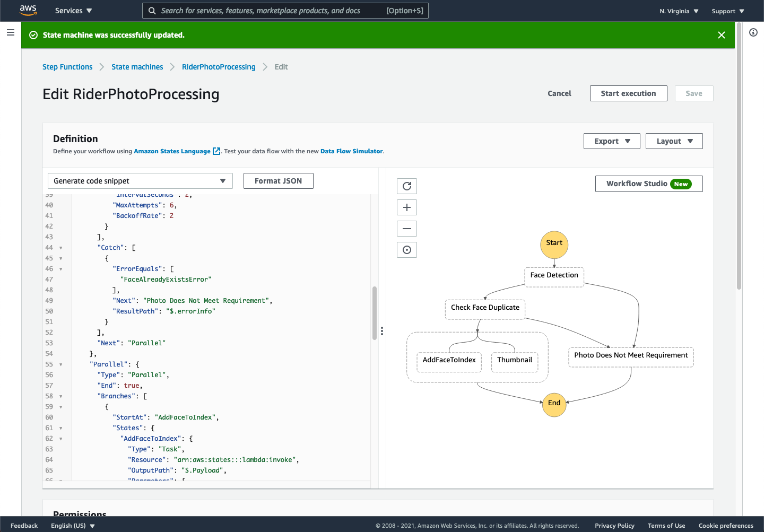Click code line "ResultPath": "$.errorInfo"
764x532 pixels.
pos(164,311)
